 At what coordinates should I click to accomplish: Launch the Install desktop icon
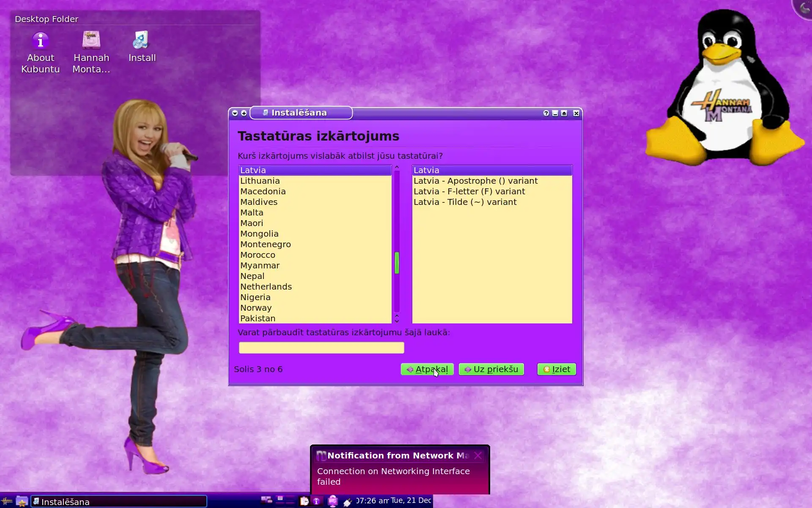[142, 41]
